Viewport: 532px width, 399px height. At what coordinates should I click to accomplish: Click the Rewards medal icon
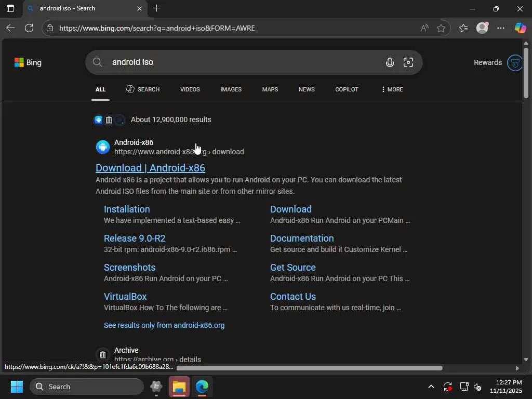(x=514, y=63)
